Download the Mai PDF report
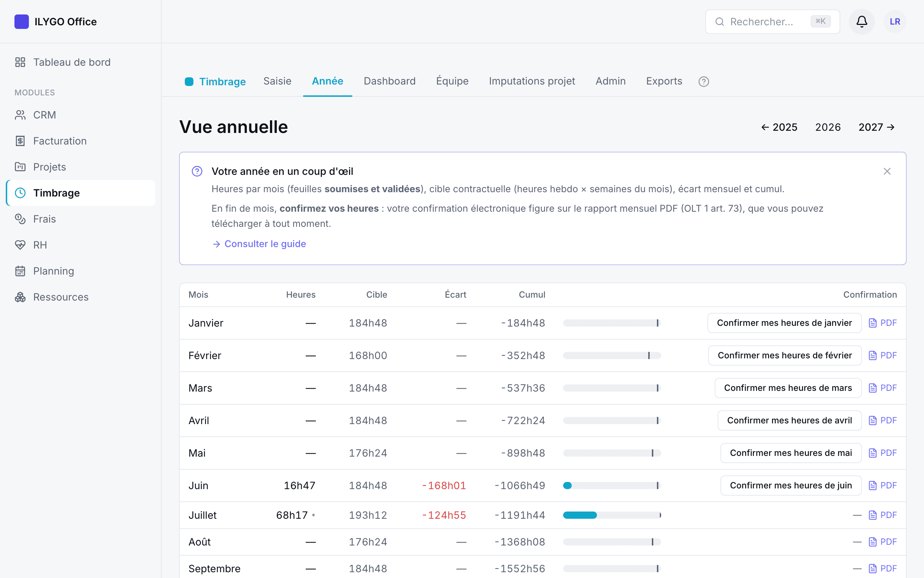The height and width of the screenshot is (578, 924). click(882, 453)
